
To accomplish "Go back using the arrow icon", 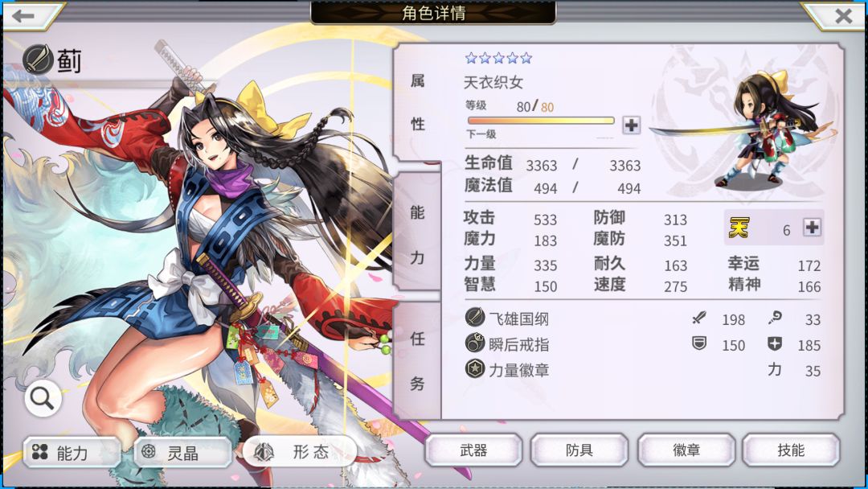I will pyautogui.click(x=24, y=16).
